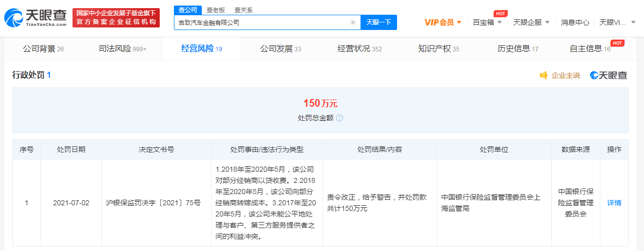Select the 查关系 search tab
This screenshot has width=644, height=251.
coord(243,10)
